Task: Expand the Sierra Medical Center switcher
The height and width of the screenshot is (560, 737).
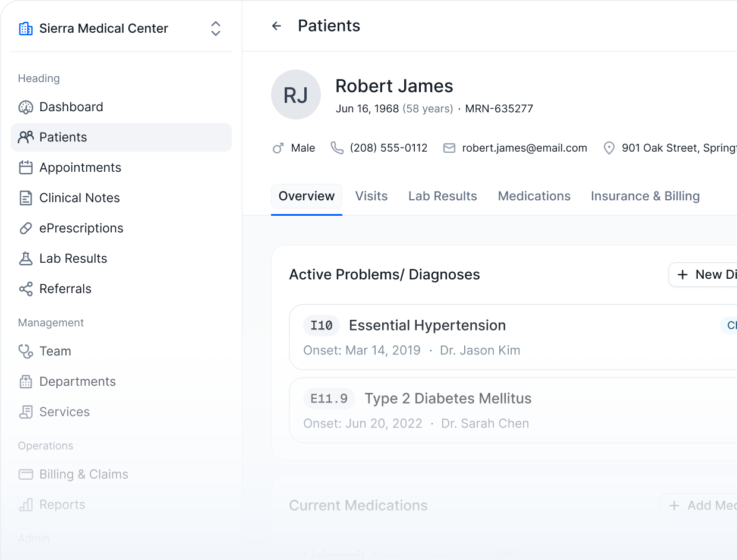Action: [x=216, y=29]
